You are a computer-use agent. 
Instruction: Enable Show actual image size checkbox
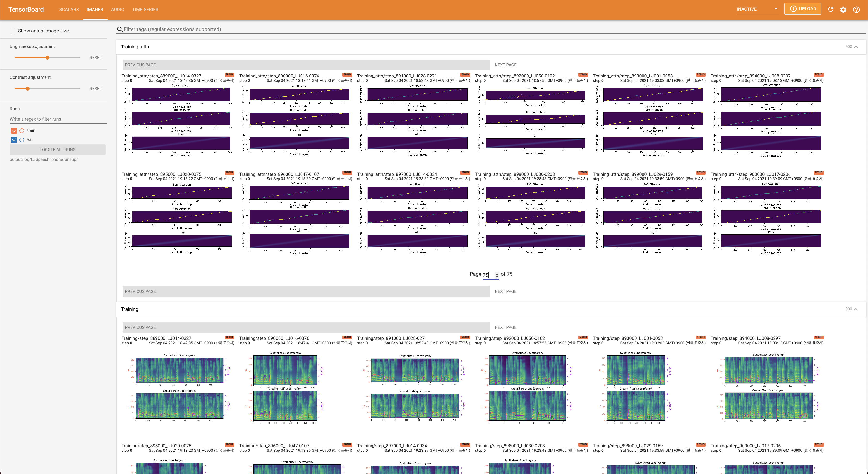pos(13,31)
